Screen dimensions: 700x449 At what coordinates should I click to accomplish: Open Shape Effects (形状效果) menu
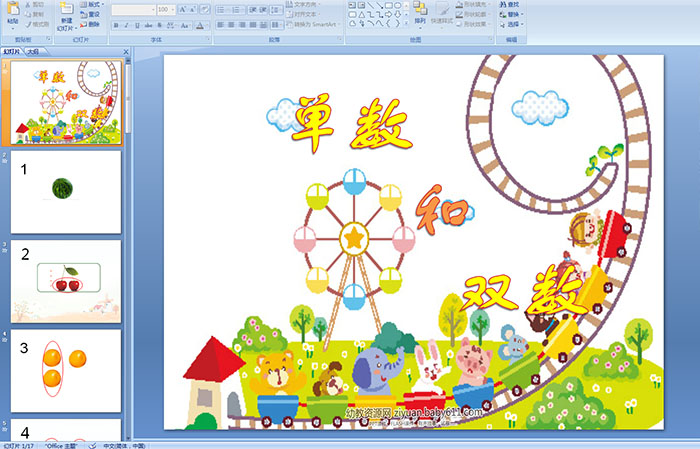(x=473, y=24)
